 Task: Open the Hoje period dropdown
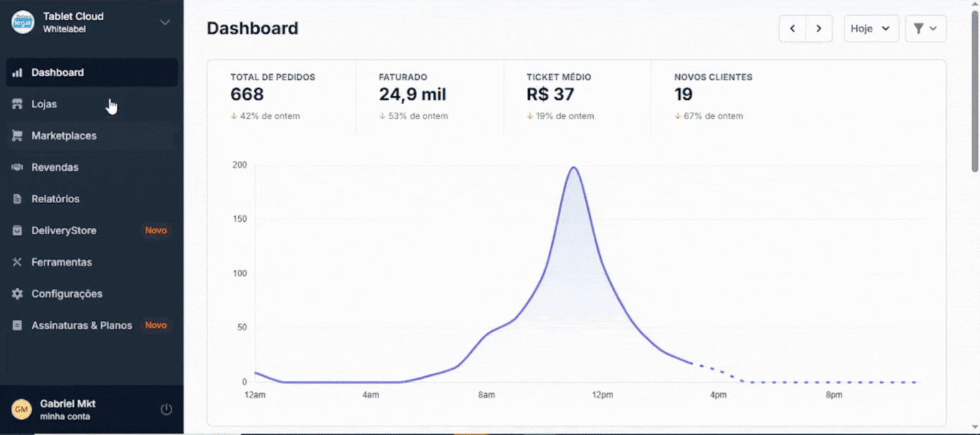click(x=871, y=29)
